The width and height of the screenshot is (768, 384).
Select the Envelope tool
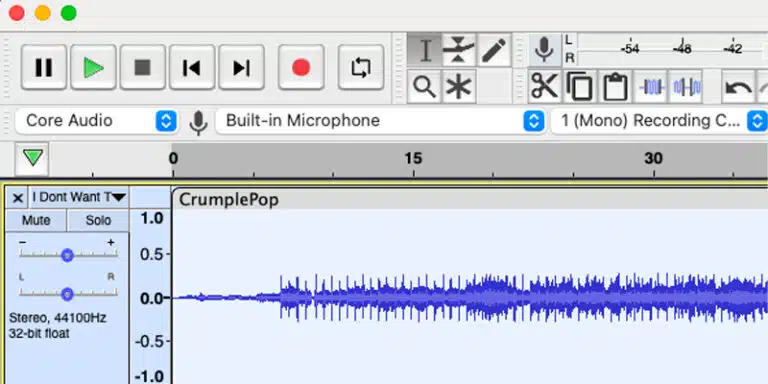(x=458, y=50)
